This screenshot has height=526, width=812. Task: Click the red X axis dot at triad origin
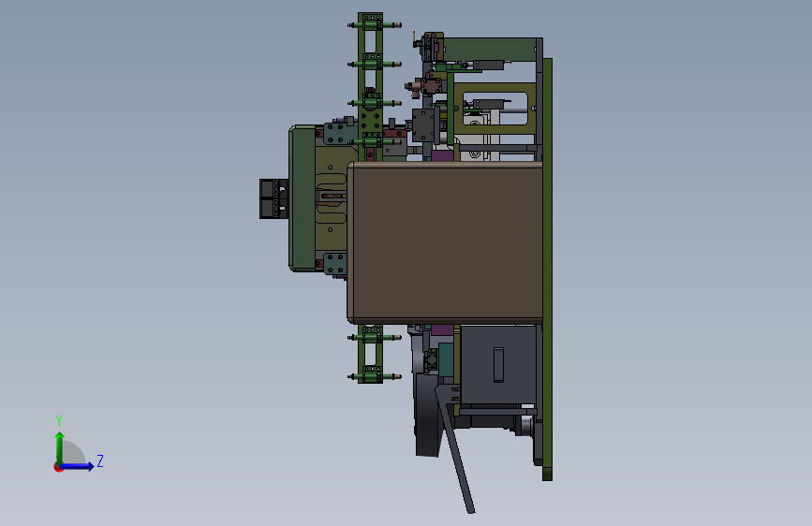tap(58, 467)
